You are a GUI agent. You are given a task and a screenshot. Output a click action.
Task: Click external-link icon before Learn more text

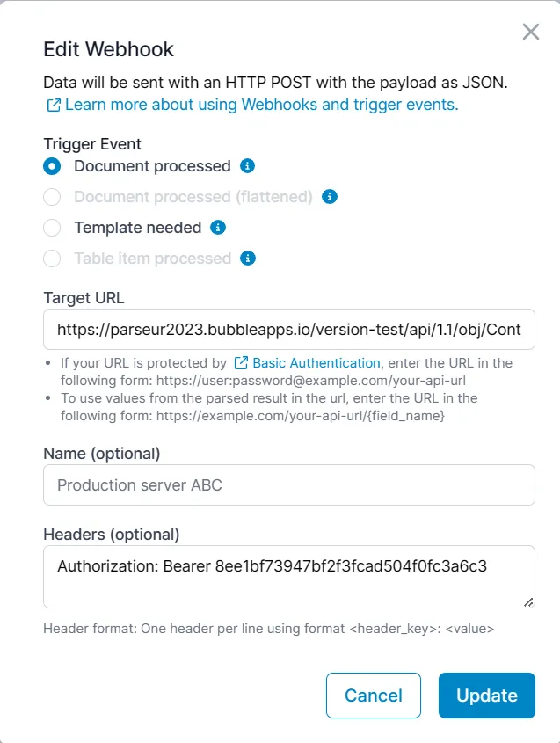51,105
